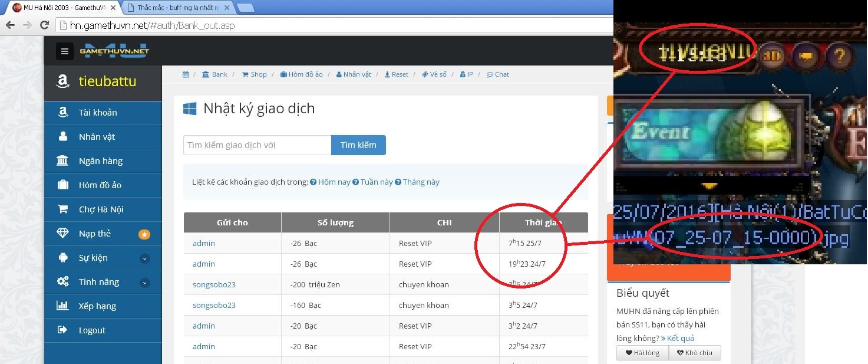The height and width of the screenshot is (364, 868).
Task: Open the Kết quả poll results link
Action: tap(677, 338)
